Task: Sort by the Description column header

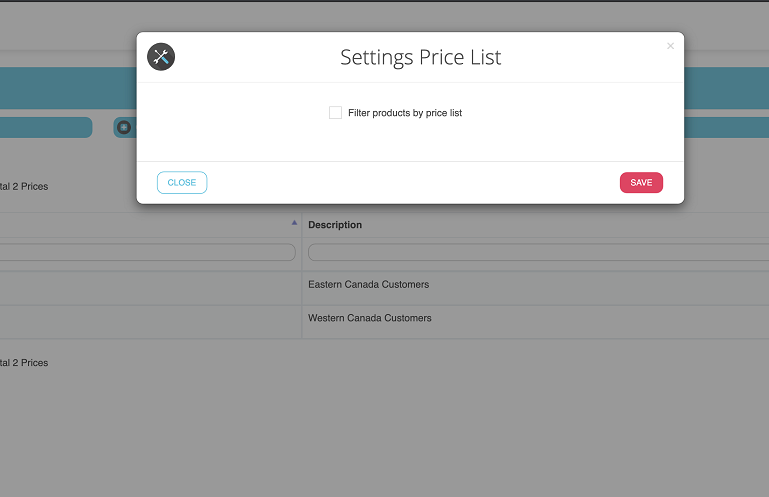Action: 335,225
